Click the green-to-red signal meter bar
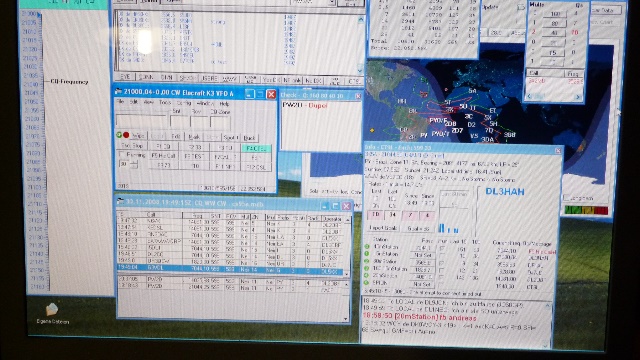Image resolution: width=640 pixels, height=360 pixels. coord(586,210)
